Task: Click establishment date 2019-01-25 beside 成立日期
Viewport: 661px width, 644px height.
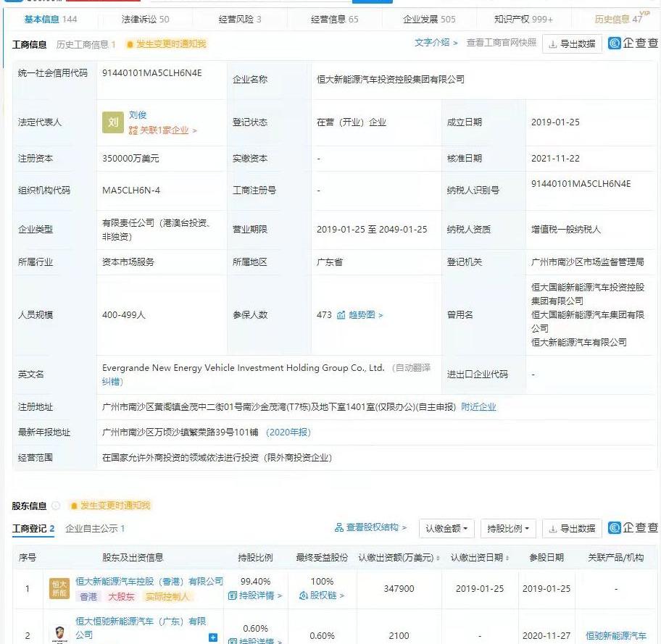Action: click(x=555, y=122)
